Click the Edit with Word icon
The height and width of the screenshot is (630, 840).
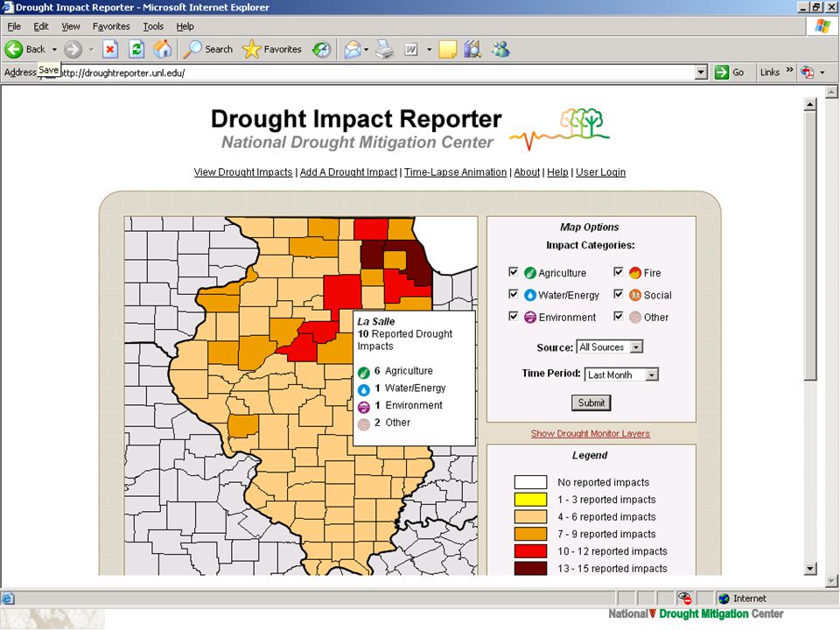(411, 49)
